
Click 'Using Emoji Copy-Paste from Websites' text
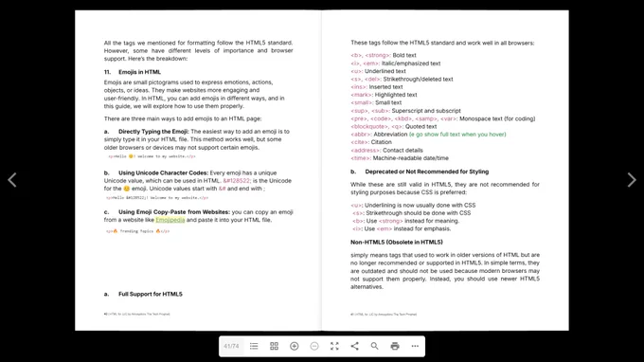coord(174,212)
